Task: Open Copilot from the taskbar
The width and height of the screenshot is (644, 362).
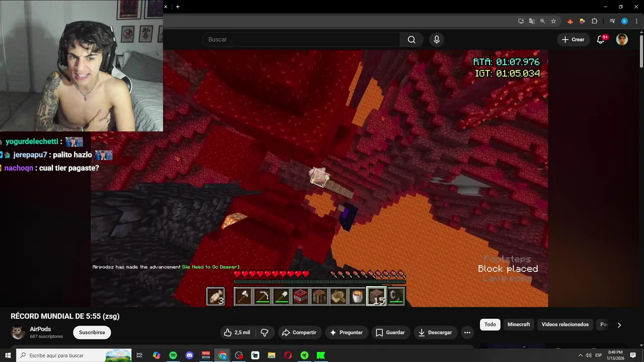Action: [156, 355]
